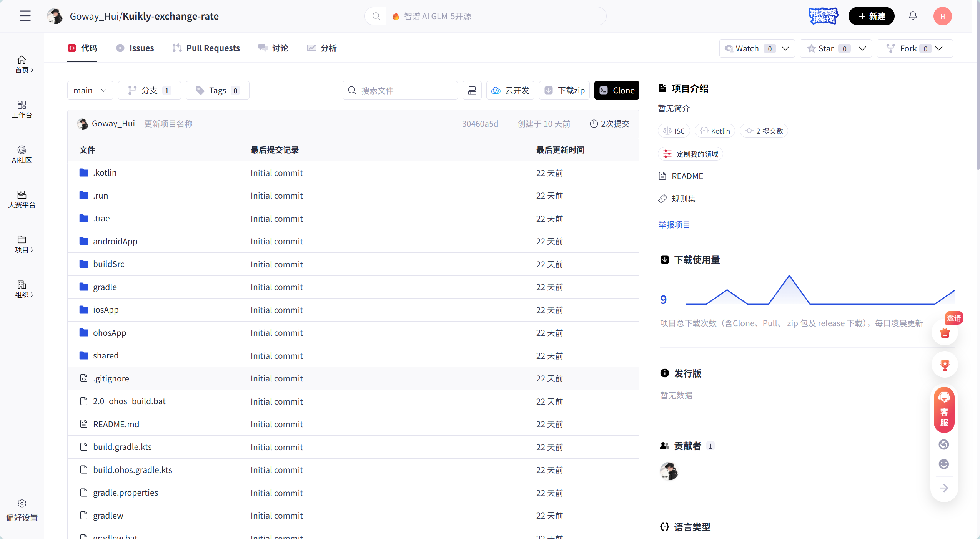Click the notification bell icon
This screenshot has width=980, height=539.
pos(913,16)
